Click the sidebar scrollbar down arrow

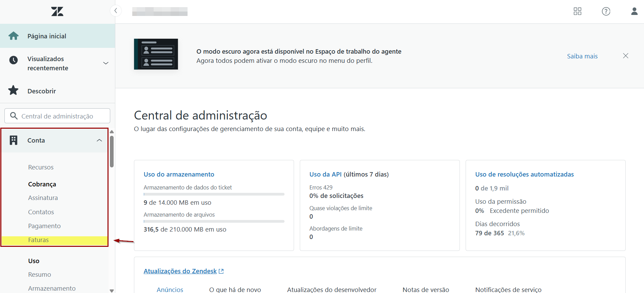click(x=112, y=291)
